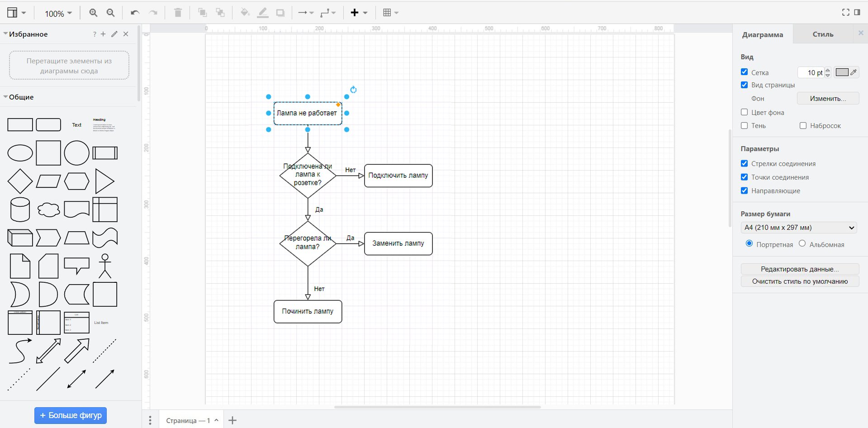The width and height of the screenshot is (868, 428).
Task: Select the callout speech bubble shape
Action: pyautogui.click(x=76, y=266)
